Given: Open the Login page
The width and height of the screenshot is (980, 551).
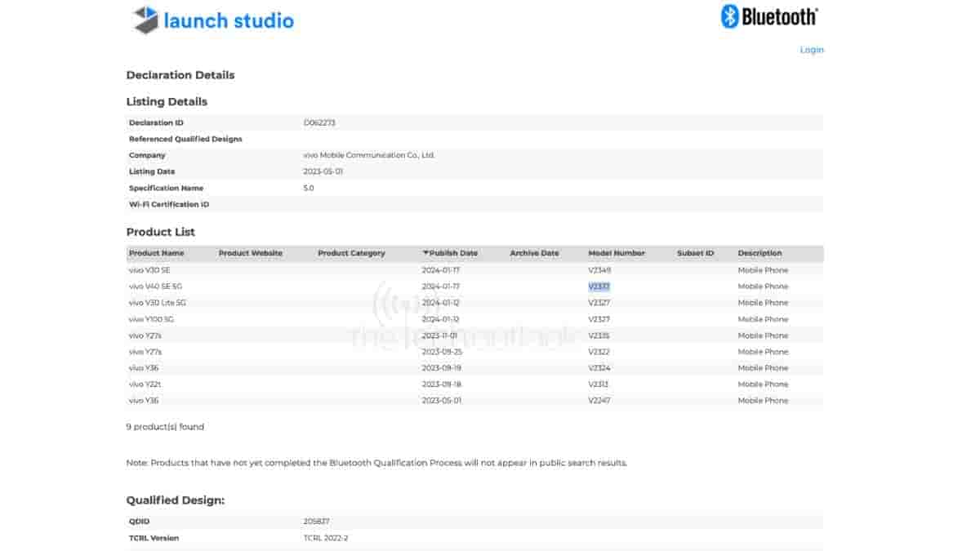Looking at the screenshot, I should click(811, 50).
